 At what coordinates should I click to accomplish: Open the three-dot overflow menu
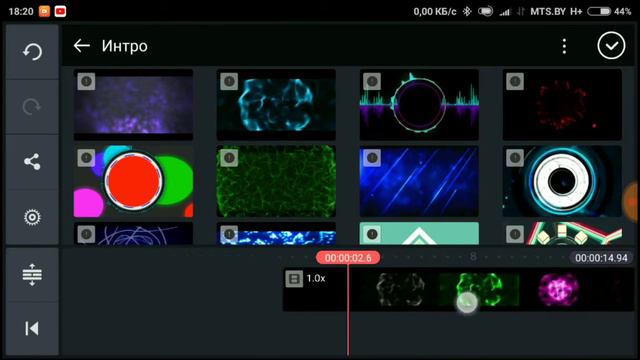[564, 46]
